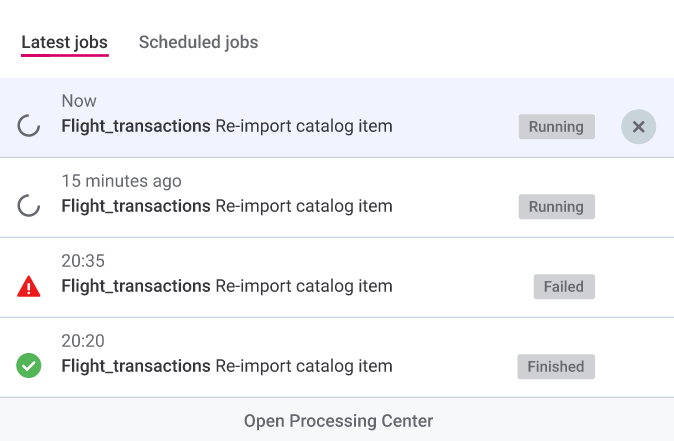Click the Running badge on 15 minutes ago job

pos(556,207)
